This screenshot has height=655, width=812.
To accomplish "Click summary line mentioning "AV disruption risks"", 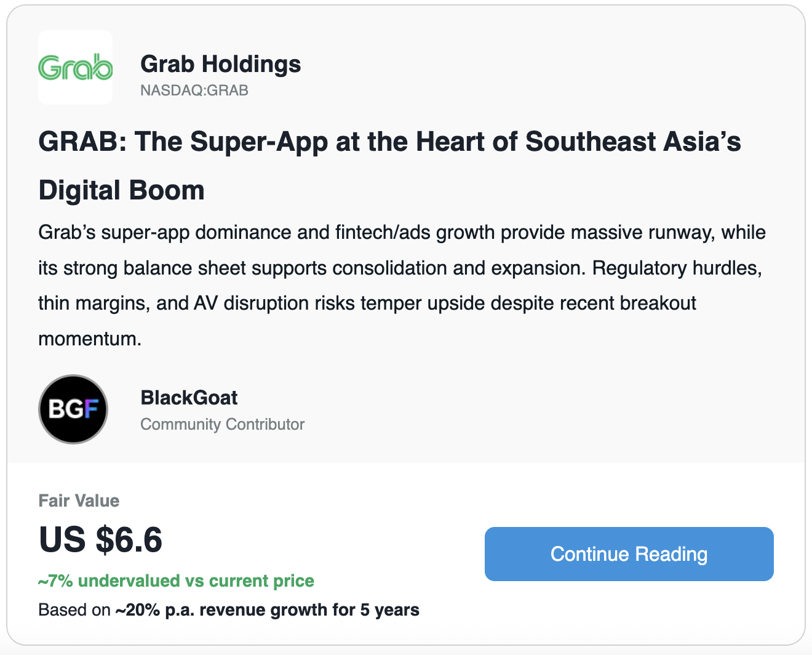I will 367,303.
